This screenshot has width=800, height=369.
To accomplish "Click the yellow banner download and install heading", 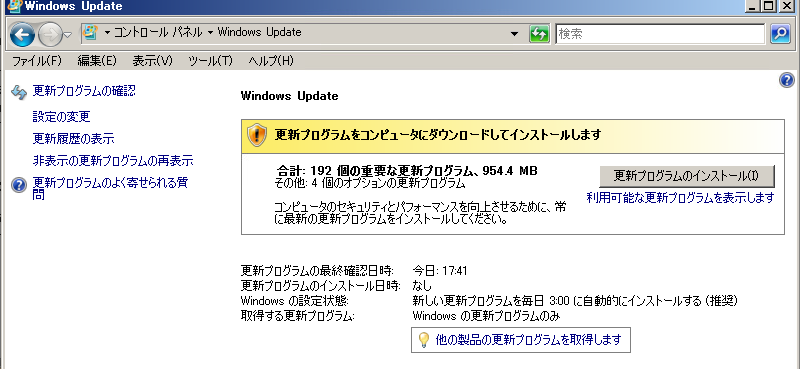I will tap(438, 135).
